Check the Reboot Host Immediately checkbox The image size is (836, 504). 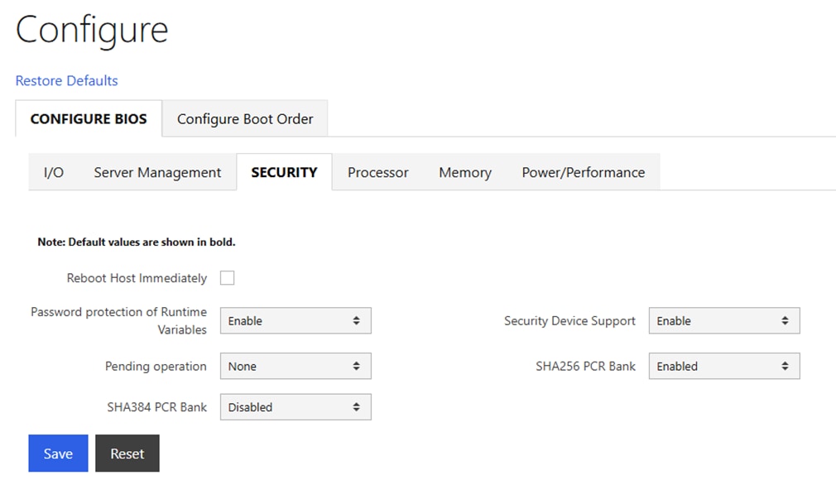coord(227,278)
